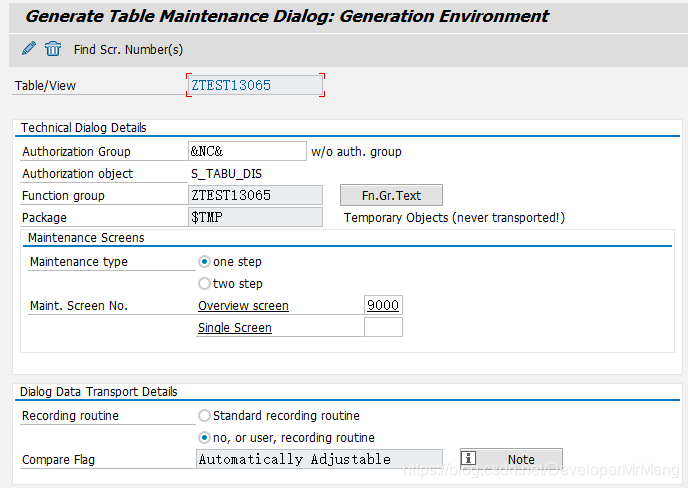Click the Overview screen number field
The image size is (688, 488).
pos(383,306)
